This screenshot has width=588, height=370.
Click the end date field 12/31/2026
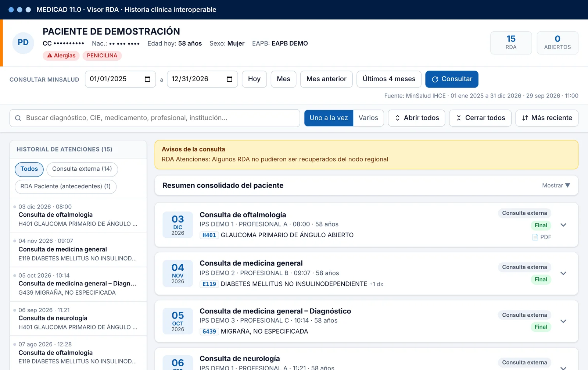click(202, 79)
